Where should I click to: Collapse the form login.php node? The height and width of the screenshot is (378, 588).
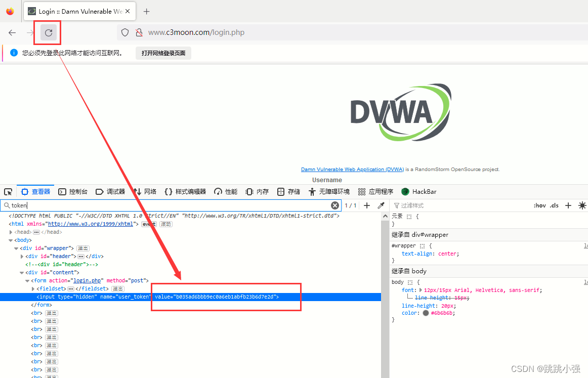click(x=27, y=281)
